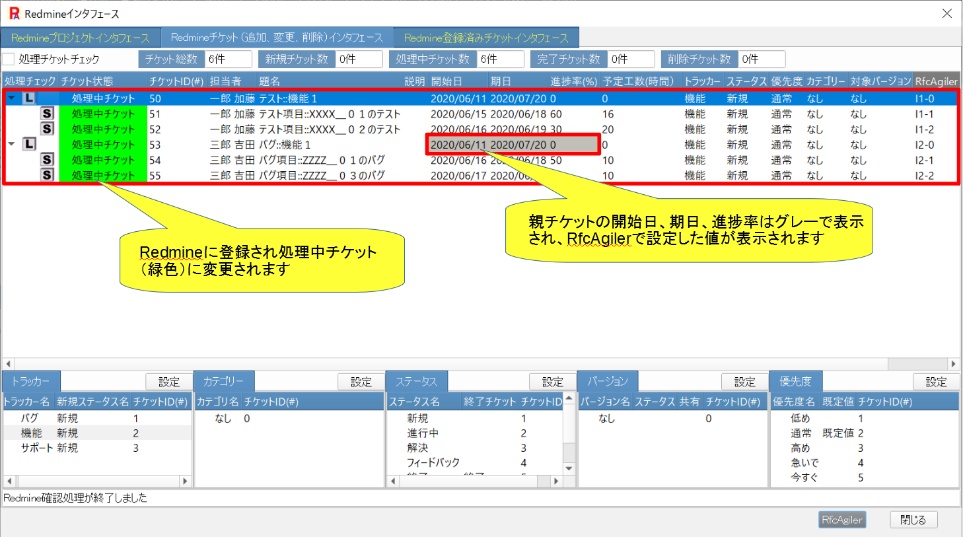Select ticket title バグ::機能1
The height and width of the screenshot is (537, 963).
point(284,144)
